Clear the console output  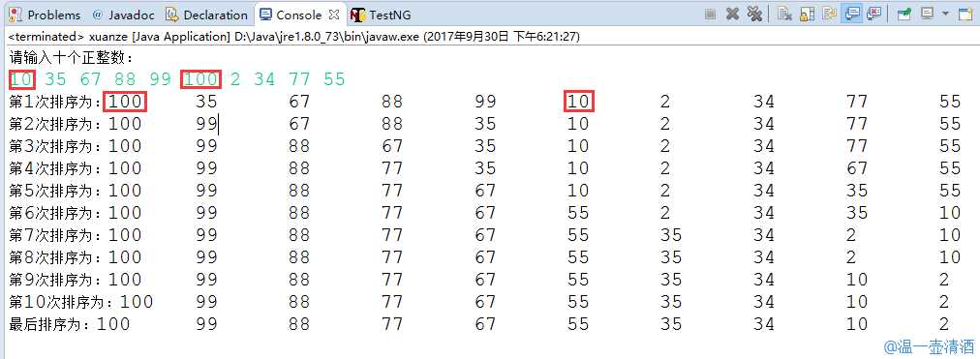785,15
